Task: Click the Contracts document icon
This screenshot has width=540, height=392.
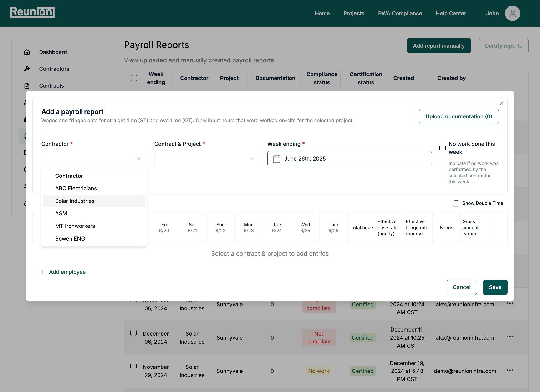Action: coord(27,85)
